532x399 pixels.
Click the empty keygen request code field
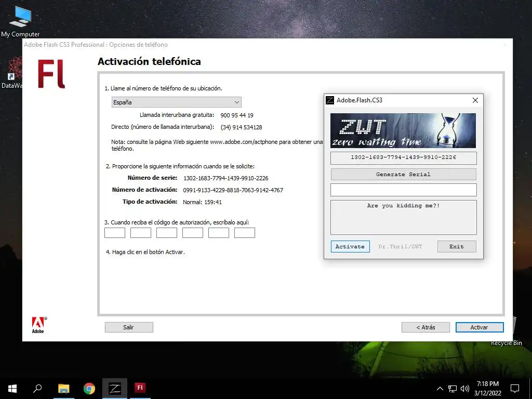403,190
